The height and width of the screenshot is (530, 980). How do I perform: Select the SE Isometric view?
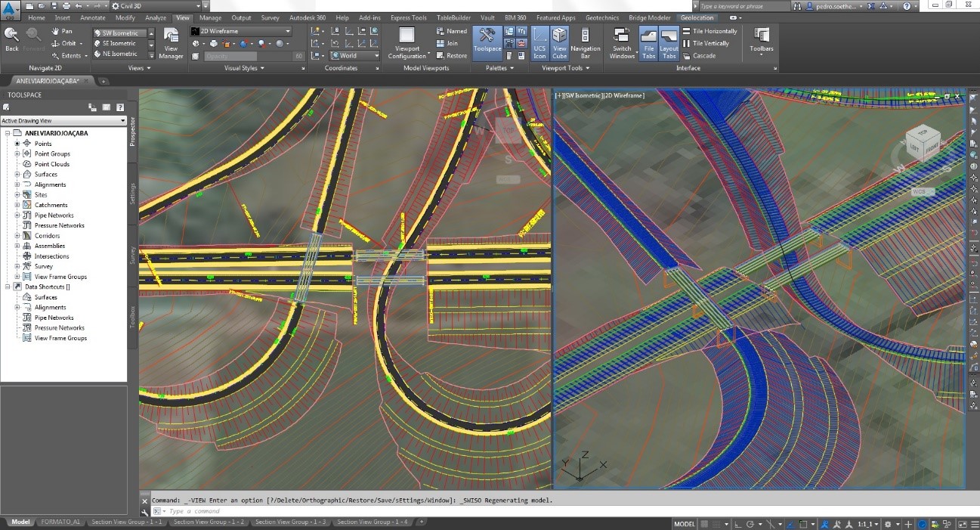(x=119, y=43)
